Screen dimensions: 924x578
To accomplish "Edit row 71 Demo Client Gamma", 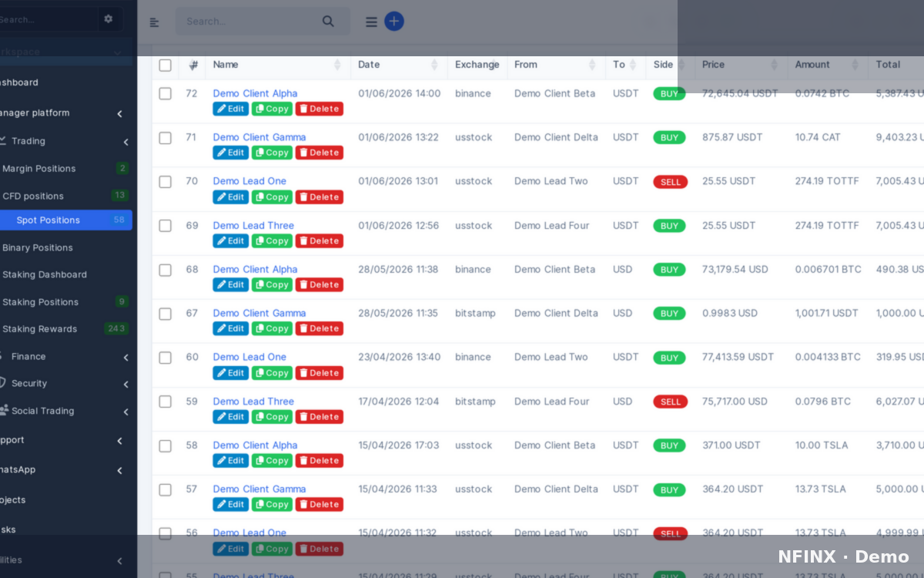I will point(230,153).
